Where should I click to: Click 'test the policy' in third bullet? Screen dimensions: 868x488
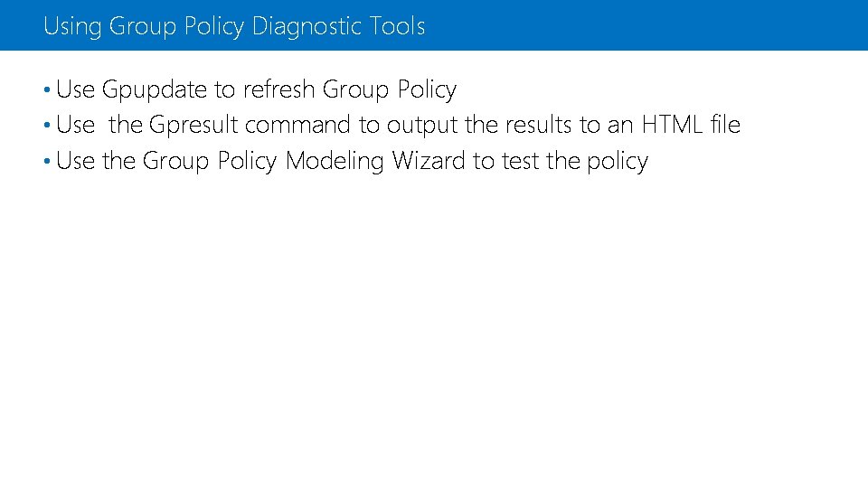coord(573,162)
